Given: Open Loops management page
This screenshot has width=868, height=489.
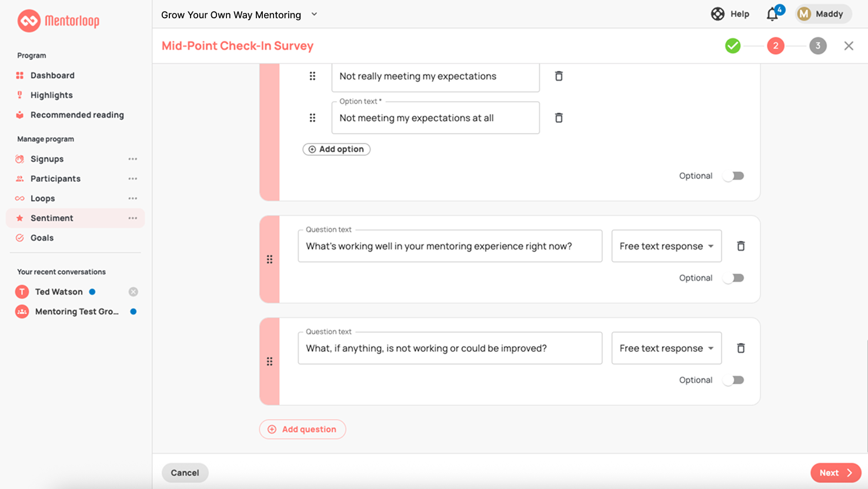Looking at the screenshot, I should 42,198.
